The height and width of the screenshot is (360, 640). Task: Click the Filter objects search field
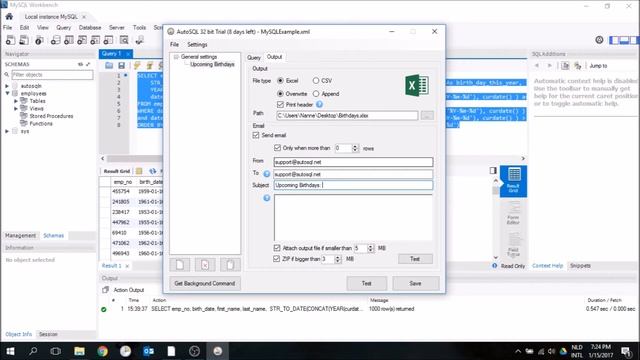[52, 75]
